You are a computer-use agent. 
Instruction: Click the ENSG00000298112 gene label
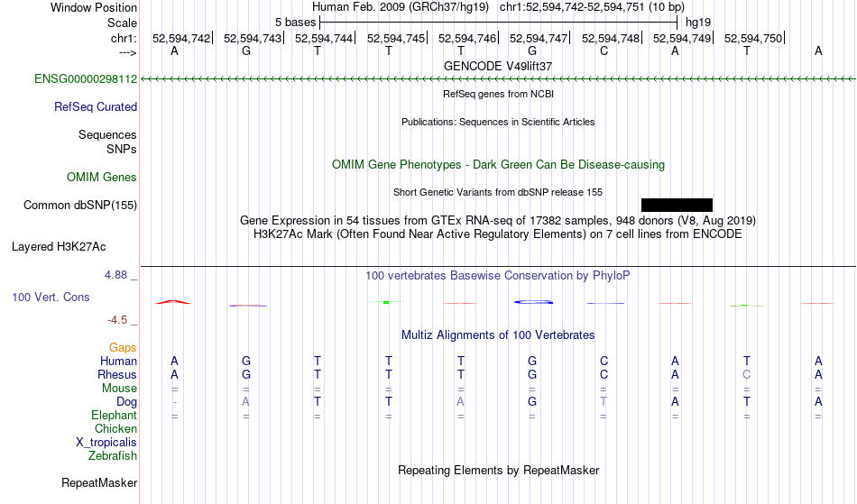tap(86, 79)
